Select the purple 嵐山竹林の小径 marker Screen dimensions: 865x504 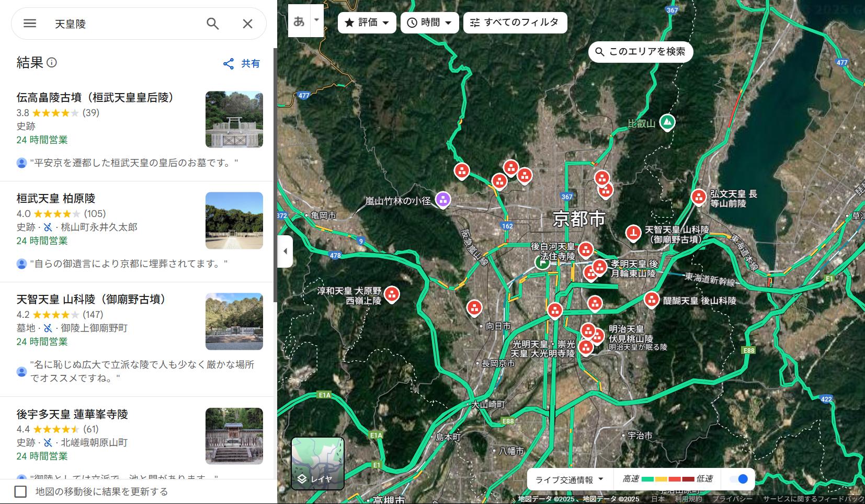[x=443, y=199]
